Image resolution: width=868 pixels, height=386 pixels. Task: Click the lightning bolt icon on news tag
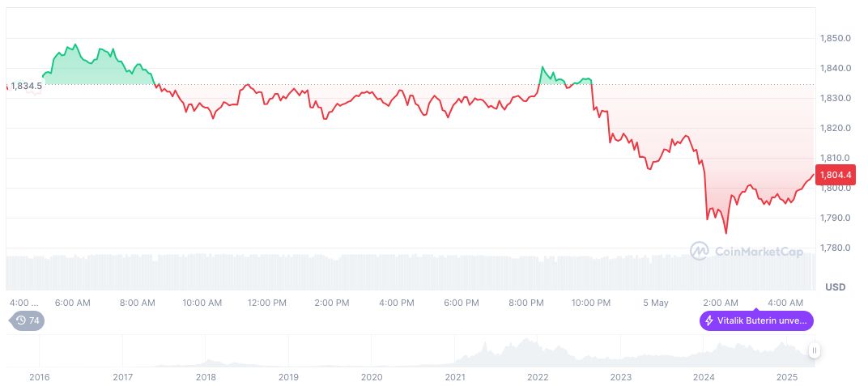tap(709, 320)
